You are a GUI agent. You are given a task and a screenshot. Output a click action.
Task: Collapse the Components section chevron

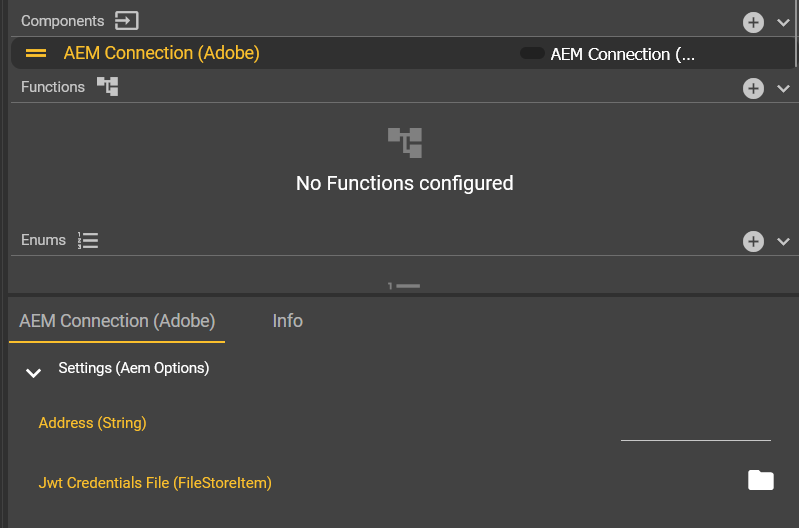click(x=783, y=21)
